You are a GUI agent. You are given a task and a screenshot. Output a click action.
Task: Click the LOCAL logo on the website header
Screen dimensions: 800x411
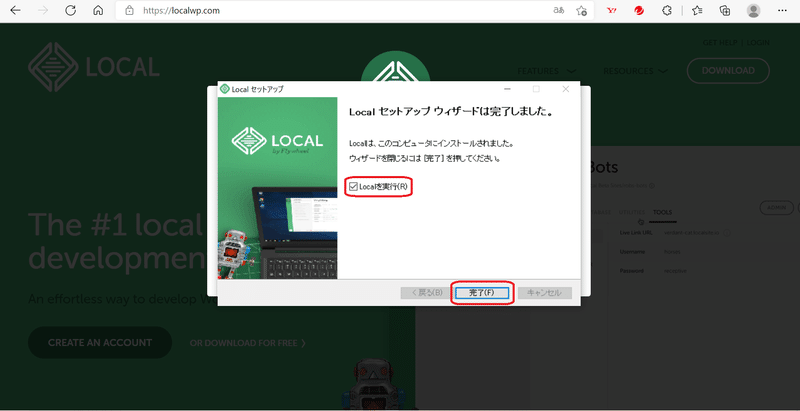[x=94, y=67]
